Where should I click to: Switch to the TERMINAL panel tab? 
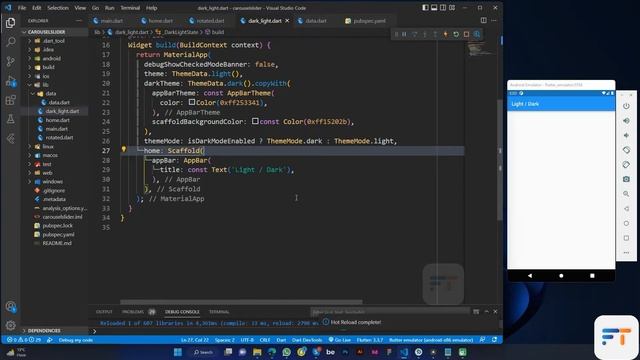point(219,312)
